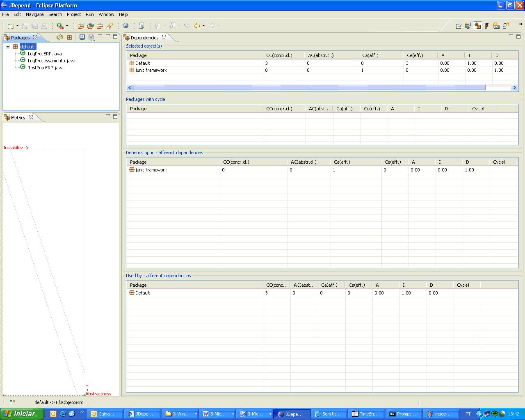
Task: Click the Iniciar start button
Action: tap(22, 414)
